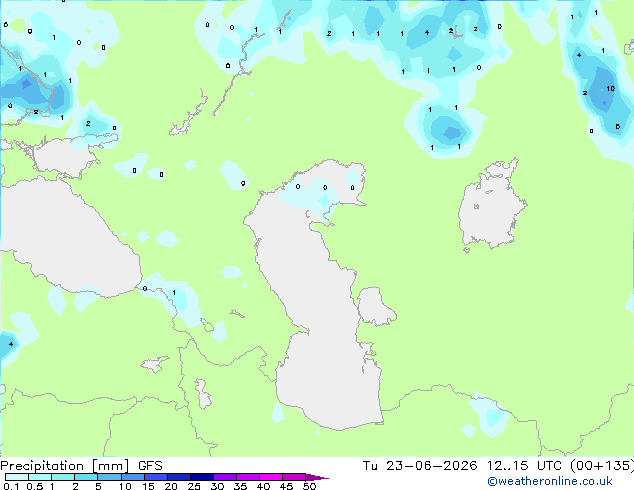The height and width of the screenshot is (490, 634).
Task: Select the 0.5–1 mm legend swatch
Action: coord(40,477)
